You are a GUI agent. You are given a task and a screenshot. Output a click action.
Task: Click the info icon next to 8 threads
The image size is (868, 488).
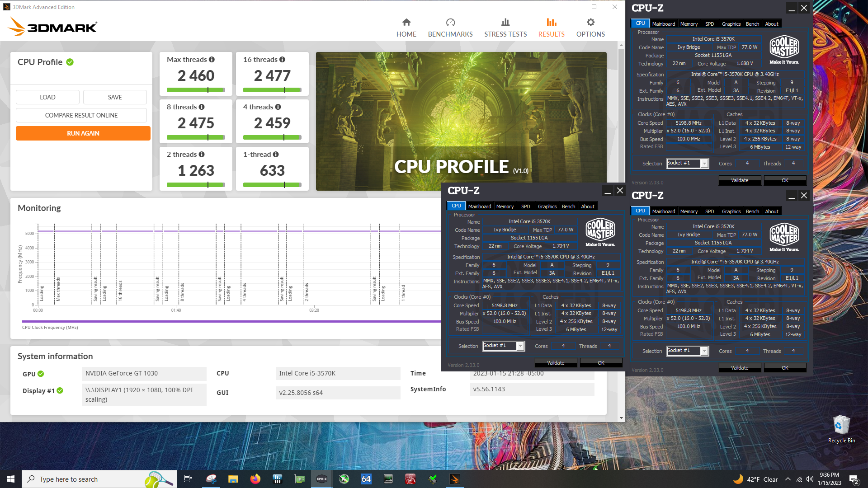[202, 107]
